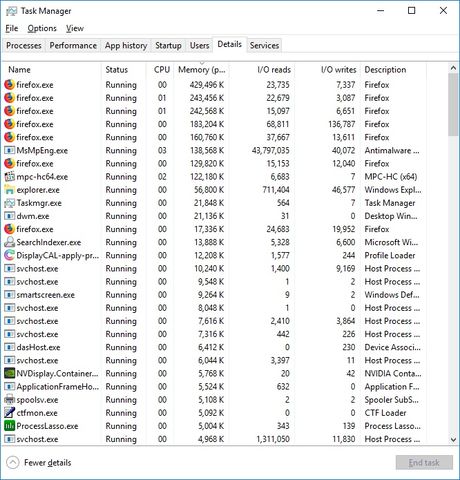Image resolution: width=460 pixels, height=480 pixels.
Task: Click the Task Manager title bar icon
Action: point(11,11)
